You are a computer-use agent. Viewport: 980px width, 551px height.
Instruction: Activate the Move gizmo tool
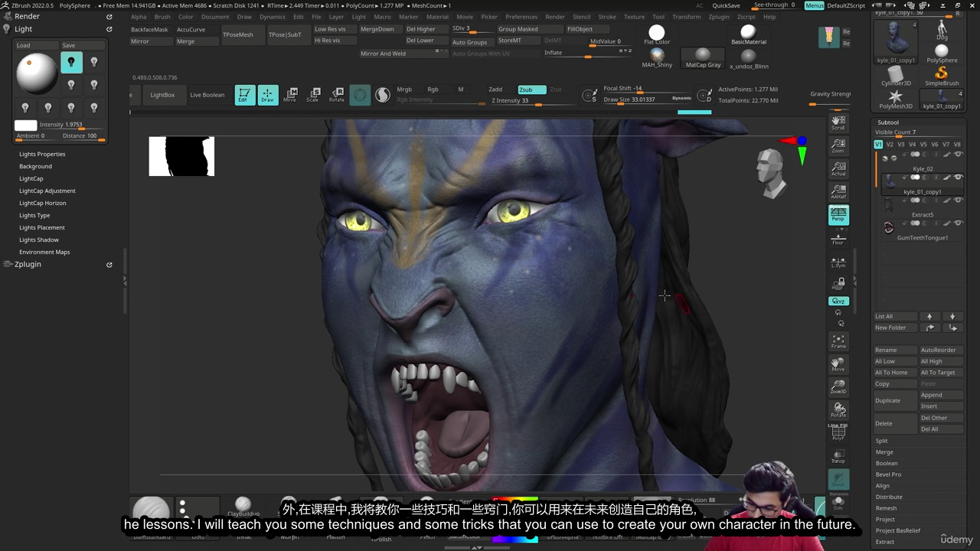(290, 95)
